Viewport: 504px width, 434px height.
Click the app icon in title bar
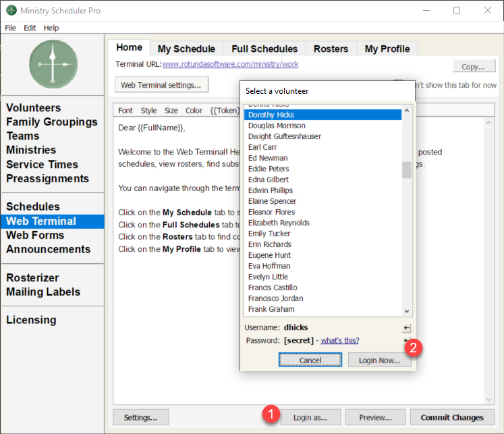click(11, 11)
